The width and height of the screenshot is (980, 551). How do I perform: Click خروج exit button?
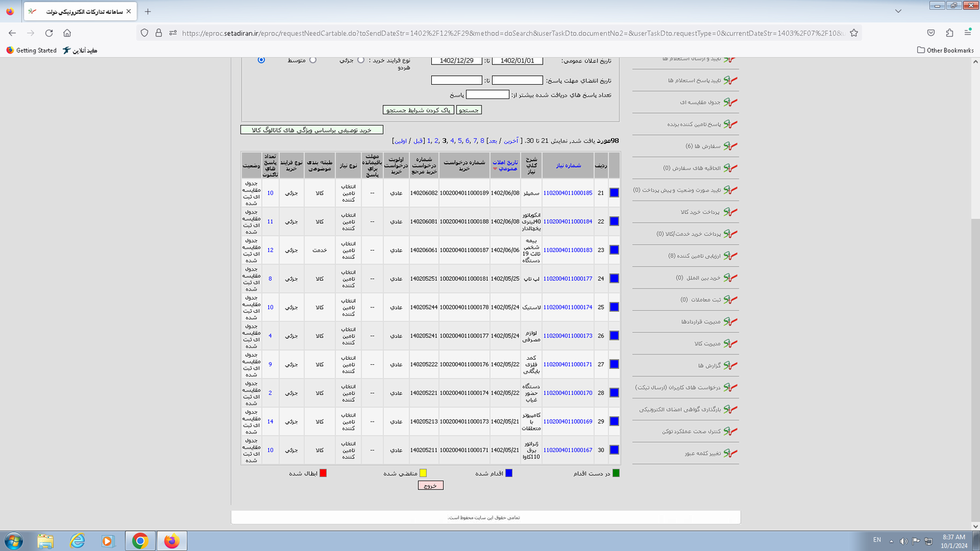(x=431, y=486)
